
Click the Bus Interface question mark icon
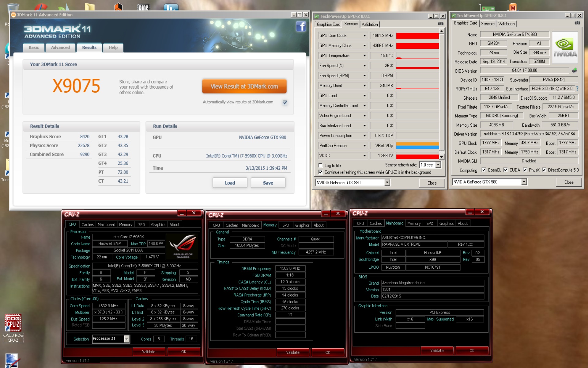(577, 89)
